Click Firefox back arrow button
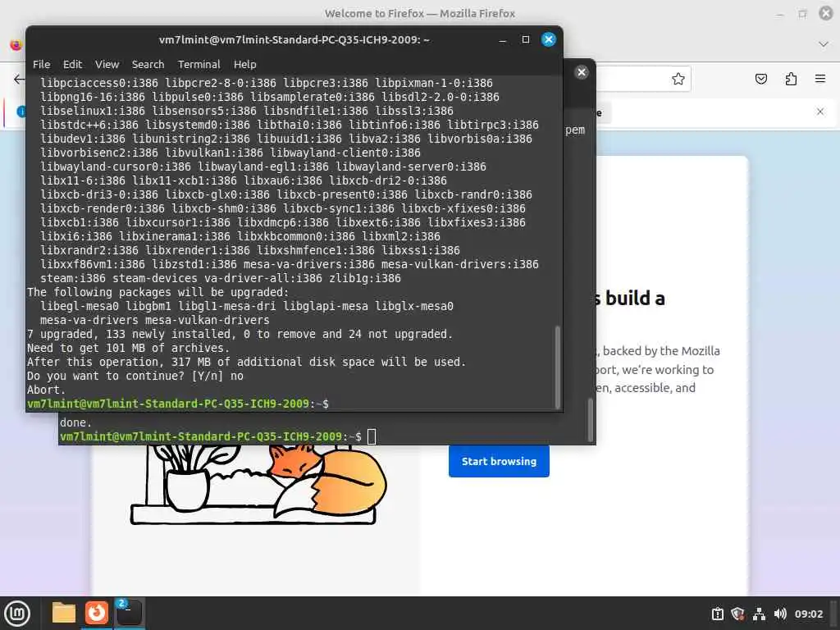This screenshot has height=630, width=840. coord(20,80)
